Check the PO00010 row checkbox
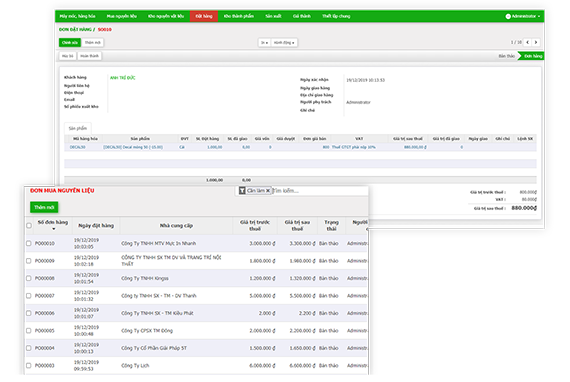This screenshot has height=382, width=570. click(29, 243)
